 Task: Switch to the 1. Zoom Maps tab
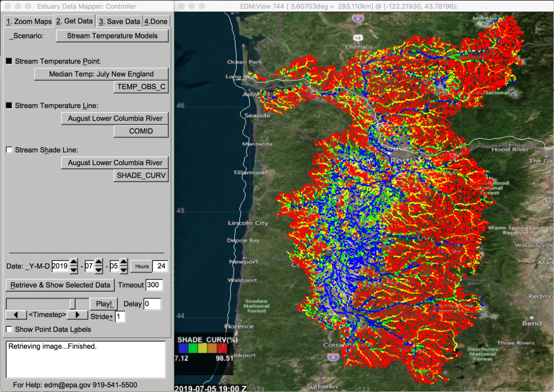pyautogui.click(x=28, y=21)
